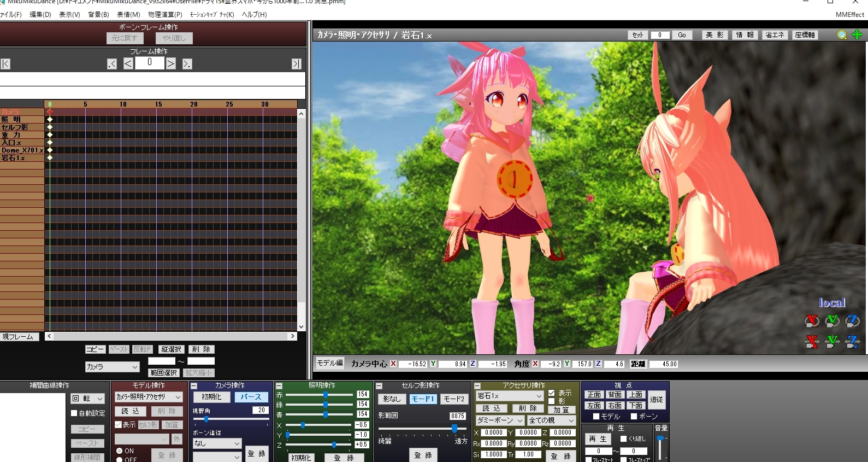Click the current frame number field
The height and width of the screenshot is (462, 868).
(x=149, y=63)
